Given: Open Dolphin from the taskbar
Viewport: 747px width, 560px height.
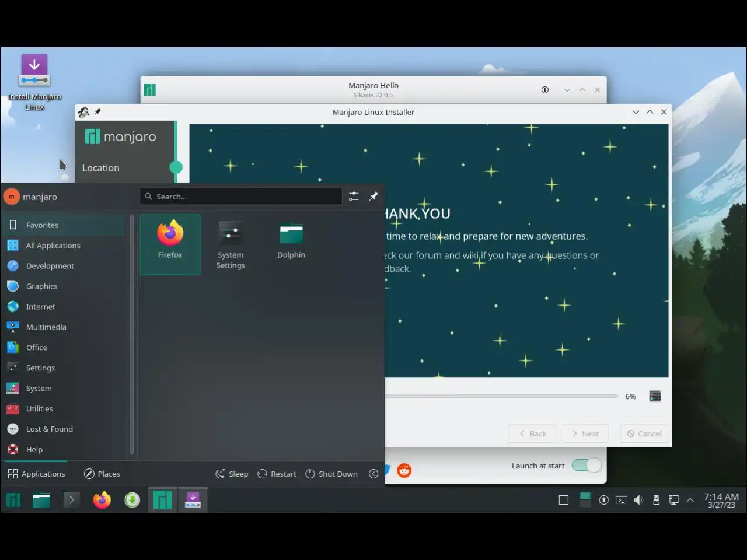Looking at the screenshot, I should [x=41, y=500].
